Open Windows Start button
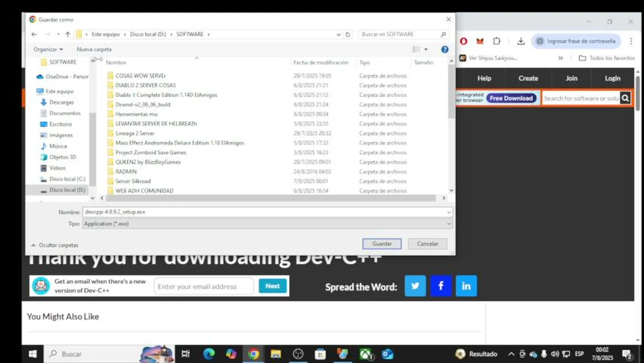Image resolution: width=644 pixels, height=363 pixels. tap(33, 354)
